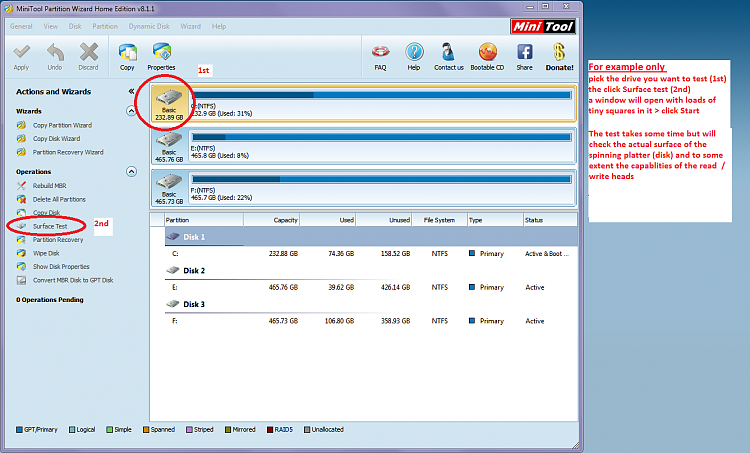The image size is (750, 453).
Task: Open the Wizard menu
Action: coord(190,26)
